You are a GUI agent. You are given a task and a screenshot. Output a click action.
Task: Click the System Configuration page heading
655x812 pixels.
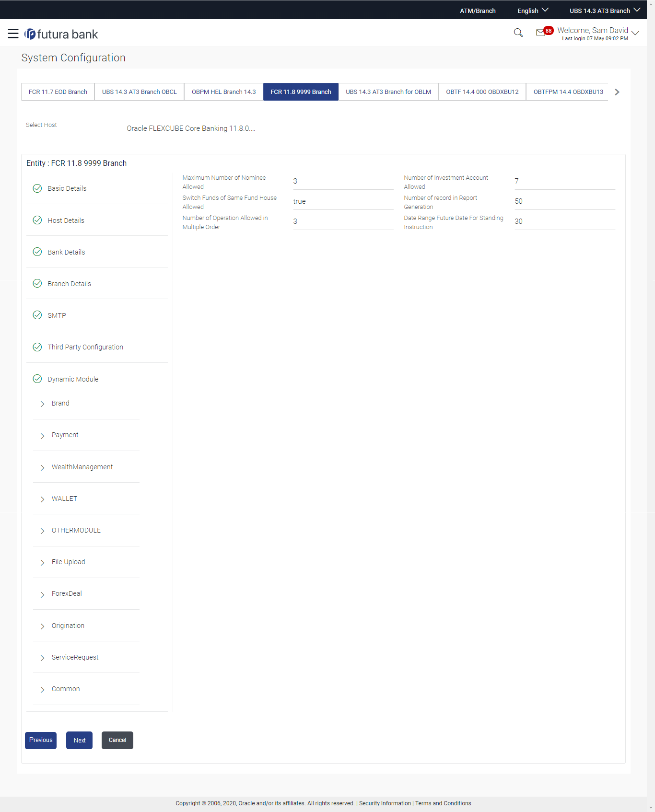point(73,58)
